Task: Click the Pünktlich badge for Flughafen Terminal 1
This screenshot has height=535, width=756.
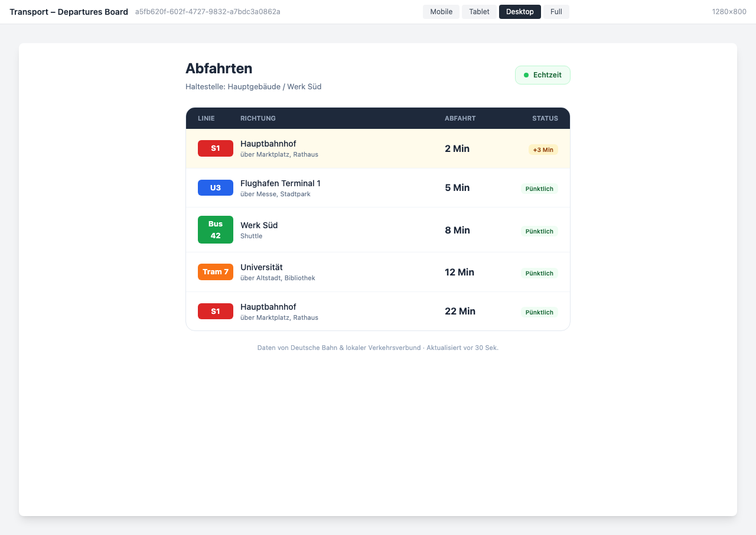Action: (x=539, y=189)
